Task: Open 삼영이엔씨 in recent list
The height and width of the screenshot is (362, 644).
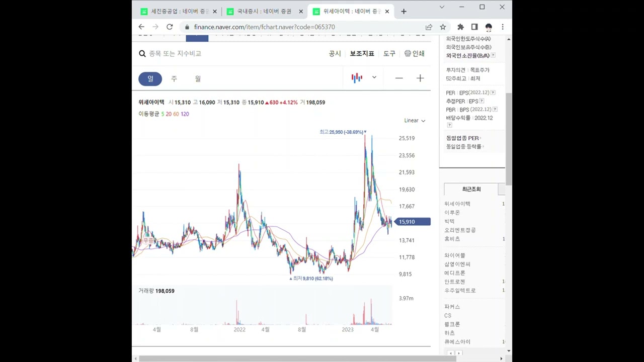Action: pos(457,264)
